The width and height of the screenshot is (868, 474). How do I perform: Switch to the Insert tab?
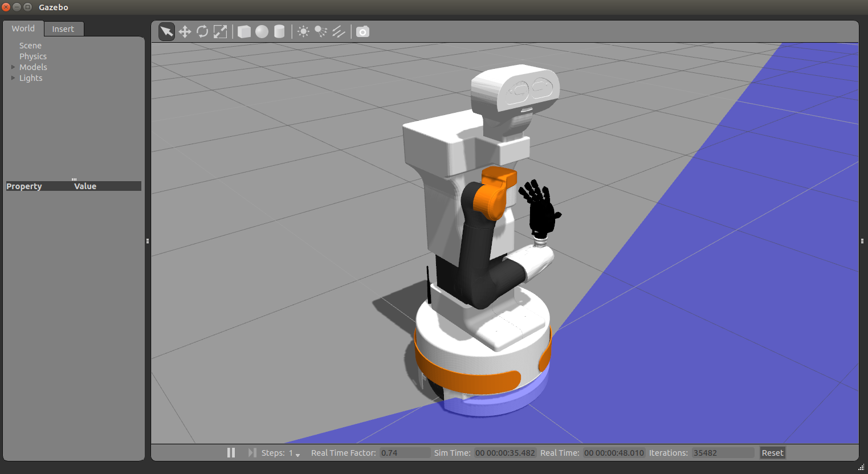(63, 29)
